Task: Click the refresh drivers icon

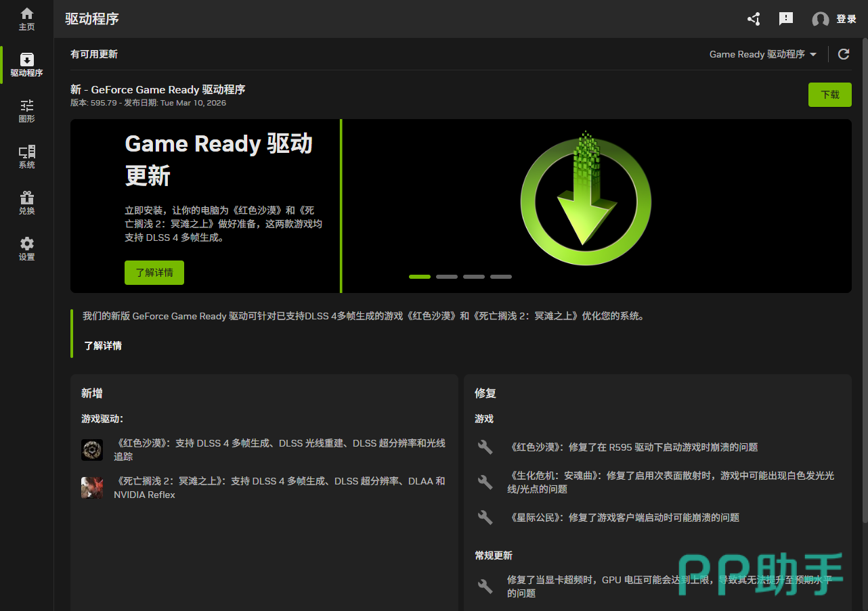Action: point(844,54)
